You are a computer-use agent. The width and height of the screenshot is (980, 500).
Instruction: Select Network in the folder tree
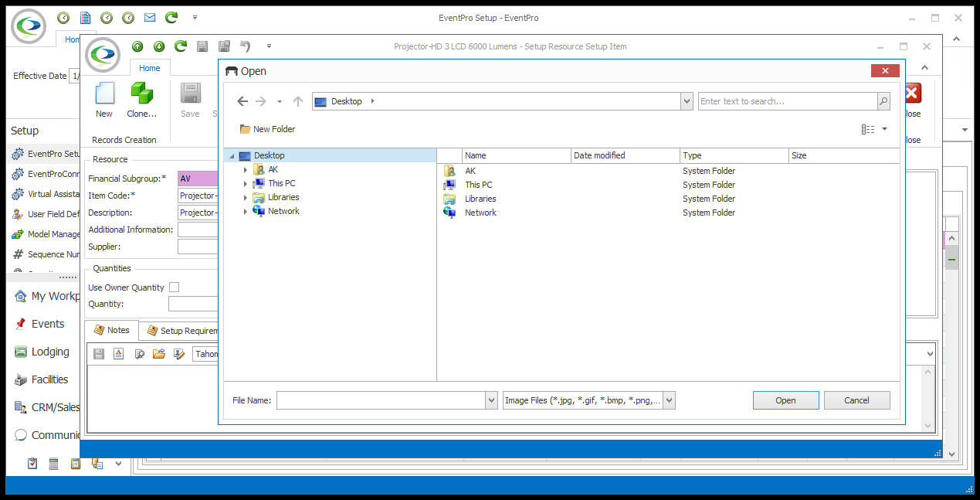point(283,211)
